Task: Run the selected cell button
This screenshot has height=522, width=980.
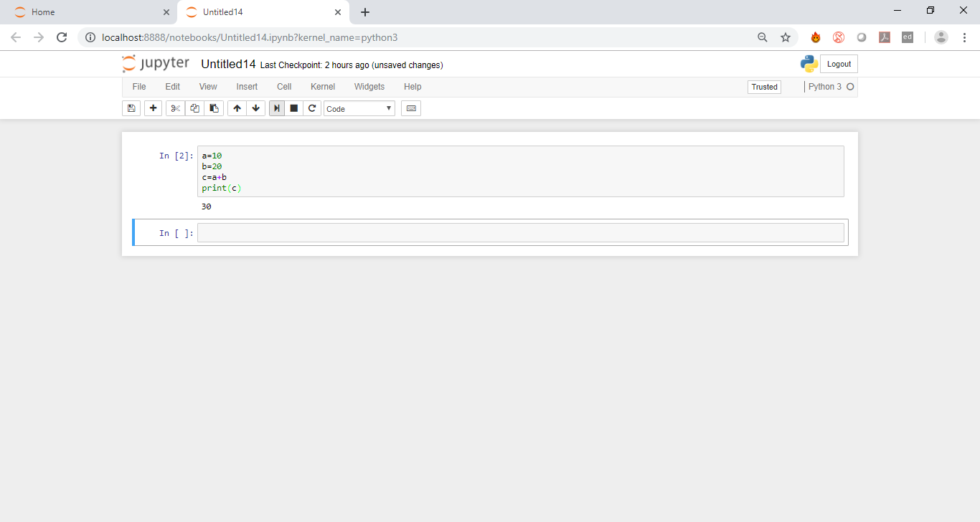Action: click(x=276, y=108)
